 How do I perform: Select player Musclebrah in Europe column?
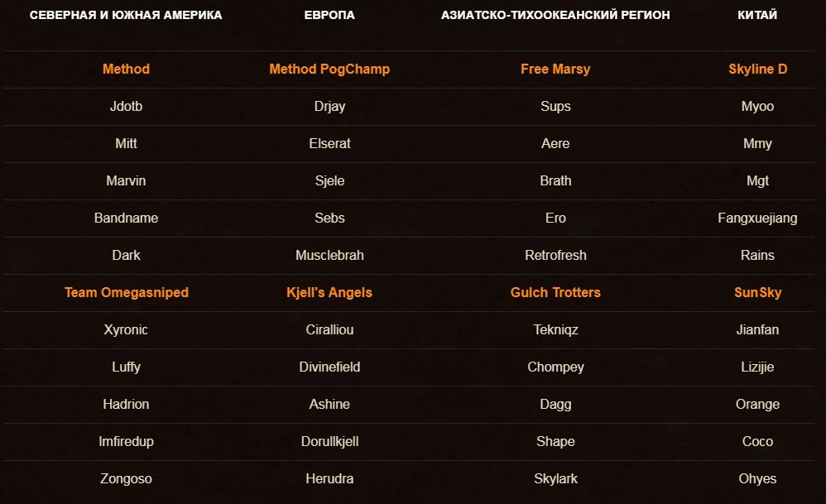pos(329,256)
